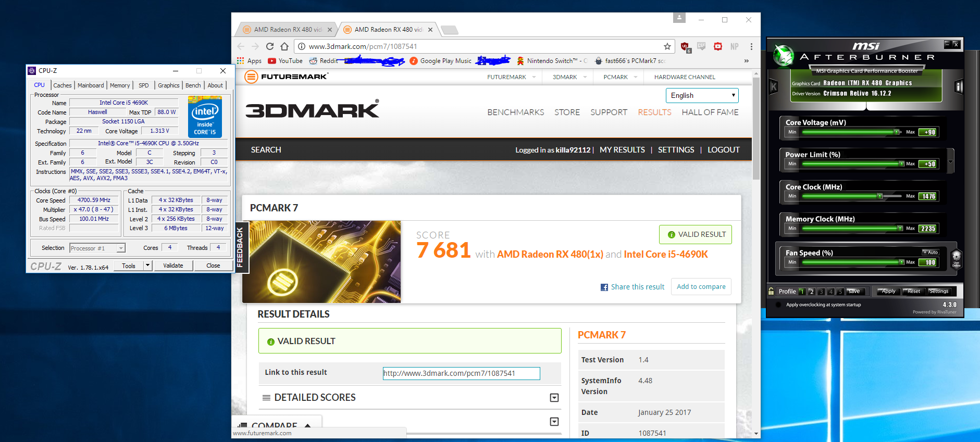
Task: Click the MSI Afterburner jet logo
Action: (783, 55)
